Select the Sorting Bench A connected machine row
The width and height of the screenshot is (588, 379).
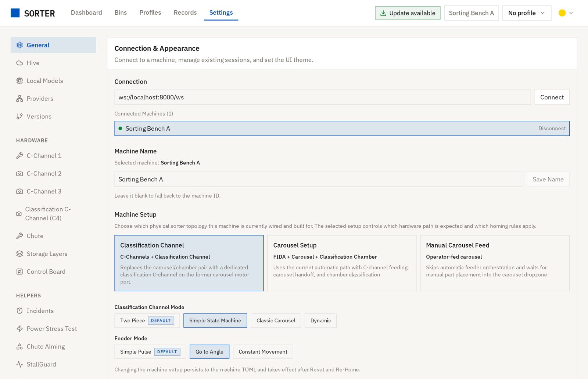342,128
